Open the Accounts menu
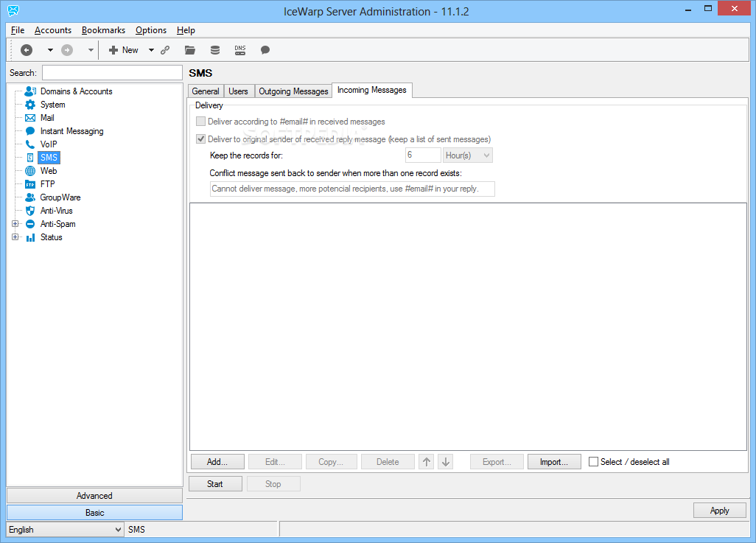Screen dimensions: 756x543 [53, 30]
